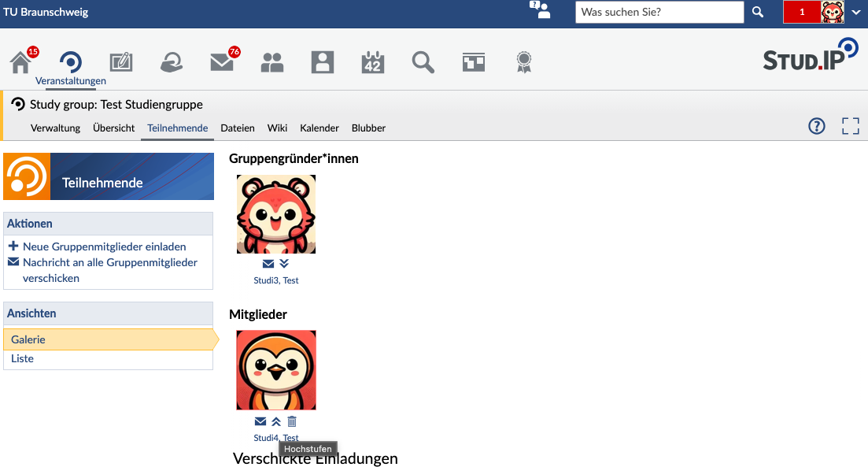Promote Studi4 with the Hochstufen arrows icon

click(x=276, y=421)
